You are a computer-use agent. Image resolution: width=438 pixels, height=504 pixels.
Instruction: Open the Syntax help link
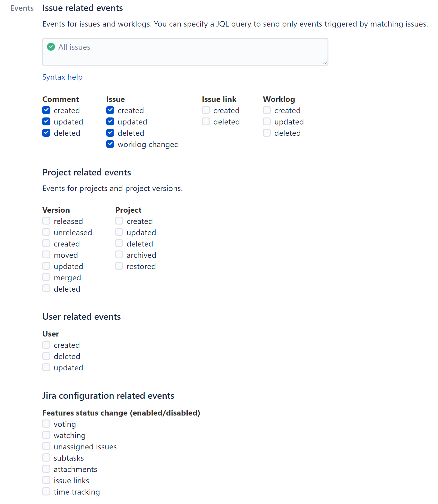pos(62,77)
